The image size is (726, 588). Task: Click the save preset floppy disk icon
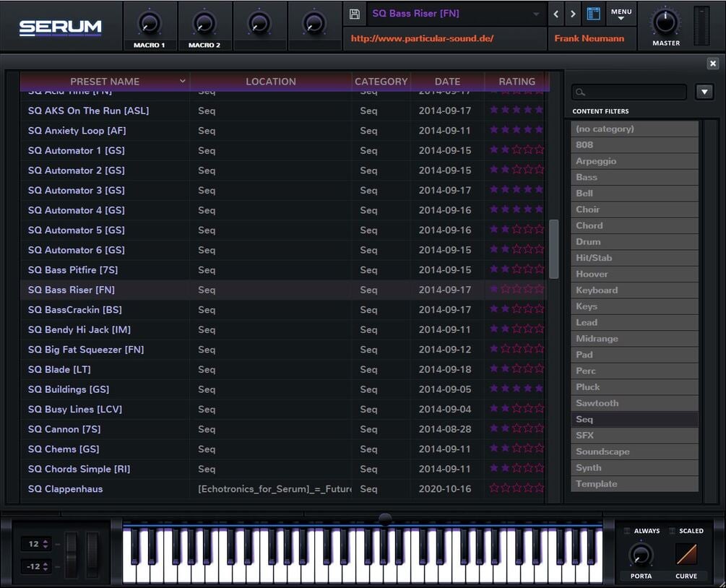pyautogui.click(x=354, y=14)
